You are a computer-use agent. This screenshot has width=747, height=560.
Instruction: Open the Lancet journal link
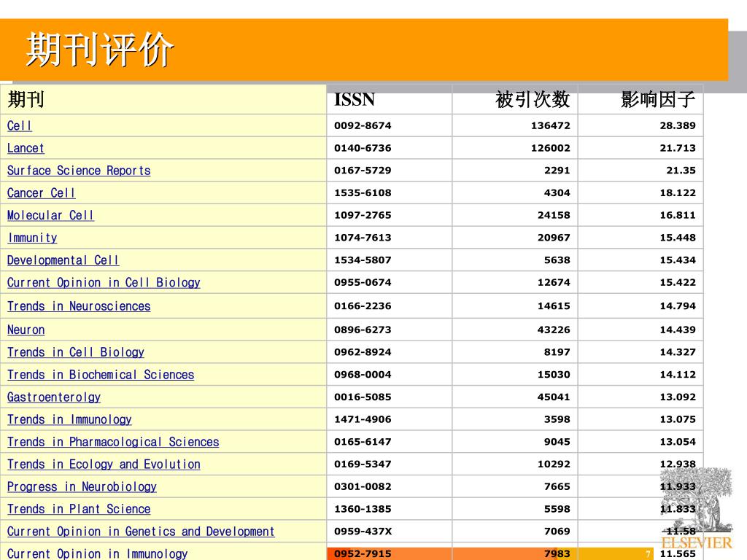[x=26, y=148]
